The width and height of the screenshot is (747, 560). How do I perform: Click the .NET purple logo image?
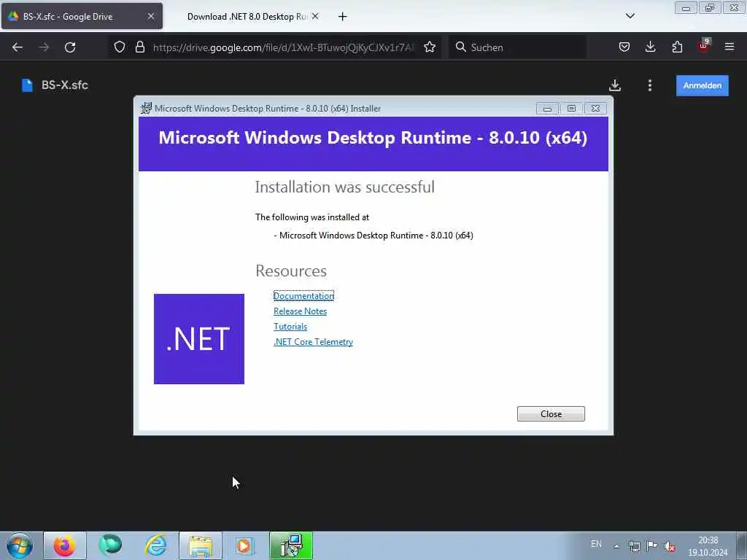point(199,339)
